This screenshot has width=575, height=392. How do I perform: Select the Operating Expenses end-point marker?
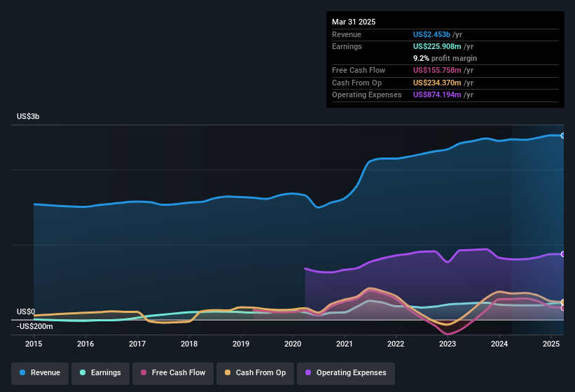(563, 254)
